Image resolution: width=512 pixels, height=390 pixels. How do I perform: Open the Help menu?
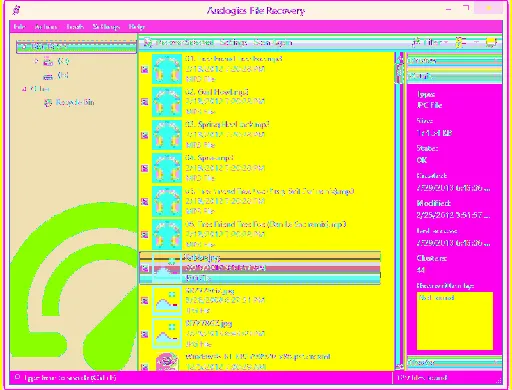coord(137,27)
